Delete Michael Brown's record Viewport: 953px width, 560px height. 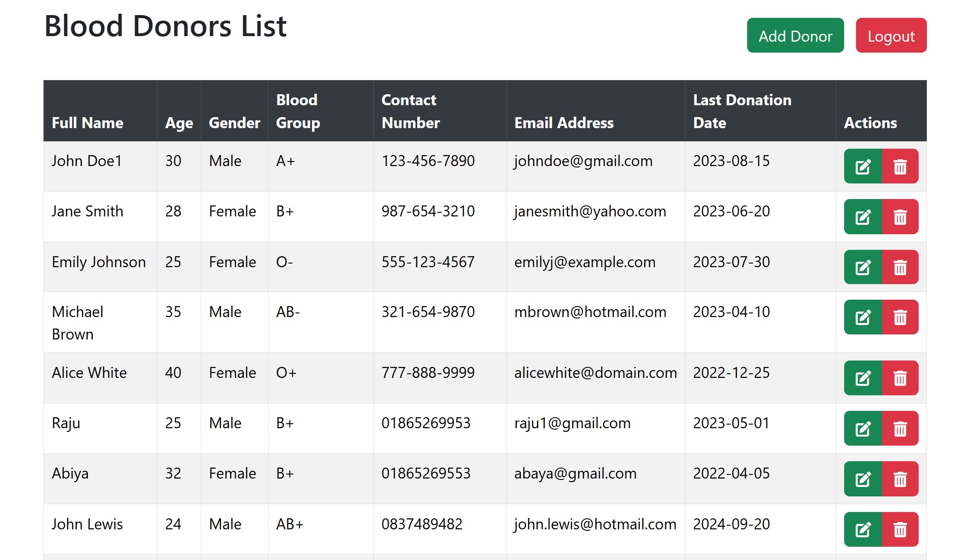pyautogui.click(x=900, y=317)
